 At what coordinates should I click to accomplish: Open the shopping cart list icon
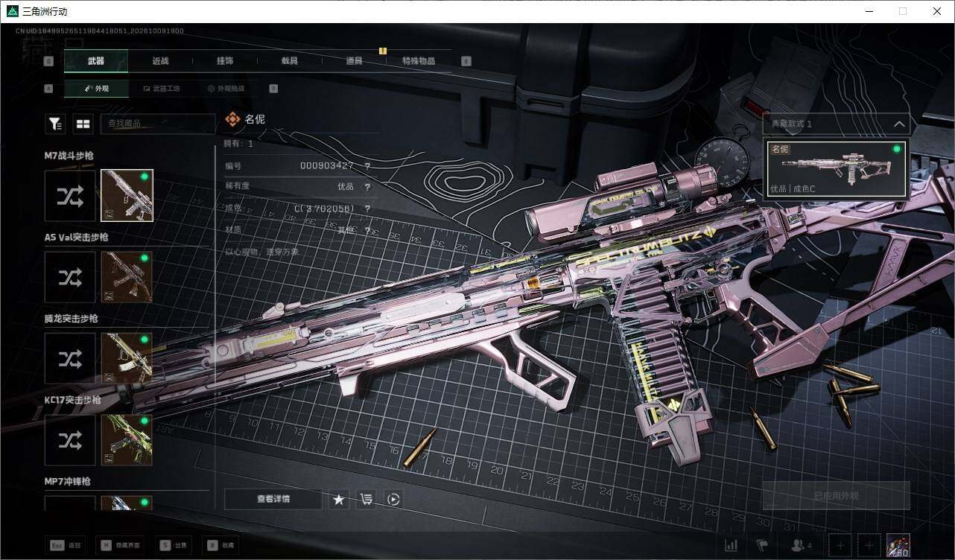click(367, 500)
